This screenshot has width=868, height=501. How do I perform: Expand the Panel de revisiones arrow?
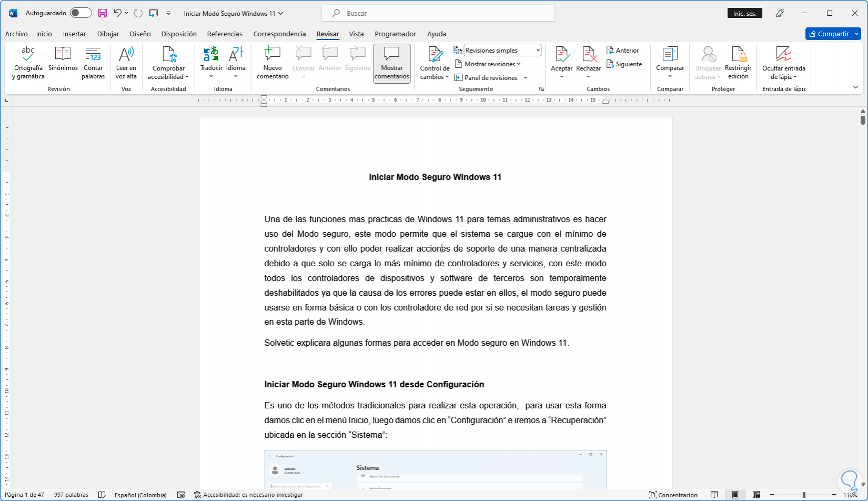point(525,78)
